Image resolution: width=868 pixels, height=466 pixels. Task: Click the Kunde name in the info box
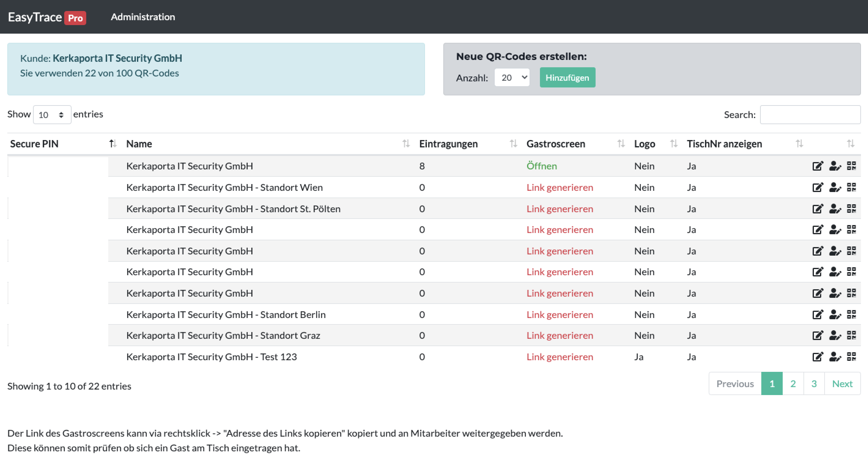click(117, 58)
